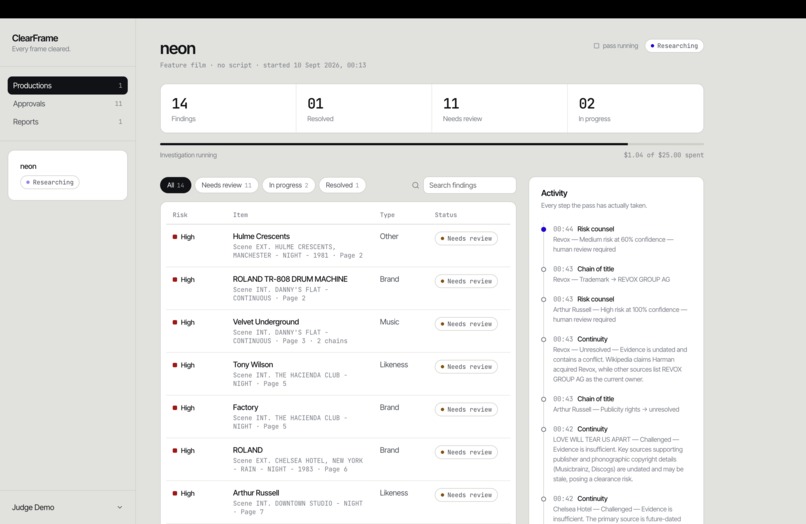Screen dimensions: 806x524
Task: Open Reports in the sidebar
Action: pos(67,122)
